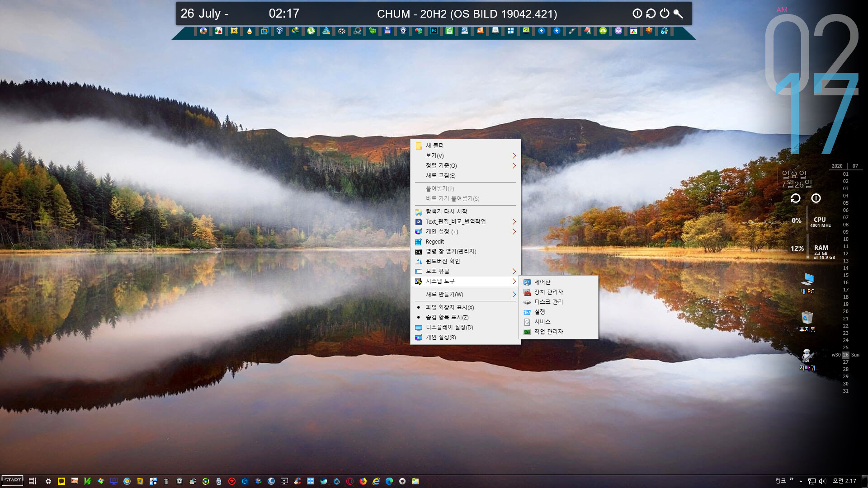868x488 pixels.
Task: Click the yellow KakaoTalk taskbar icon
Action: click(61, 481)
